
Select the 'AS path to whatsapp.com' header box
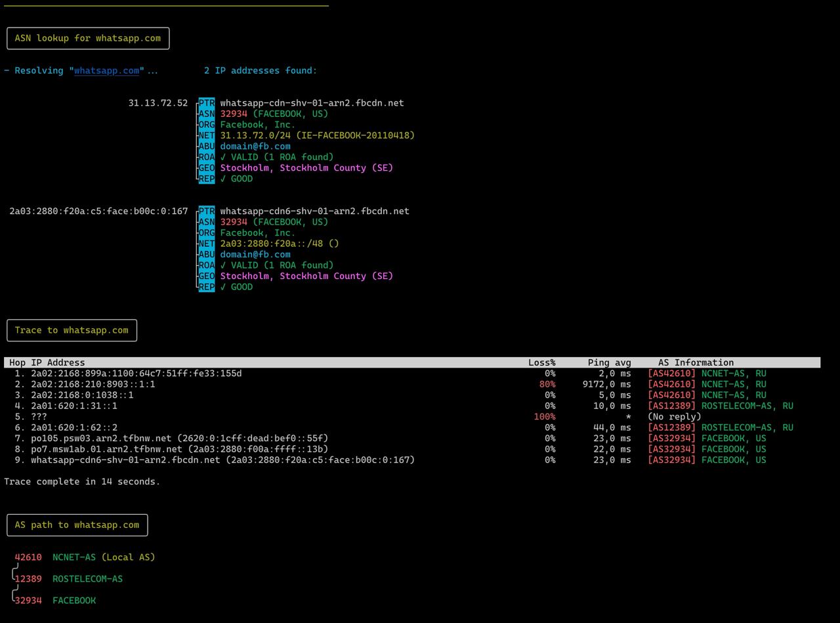(x=77, y=525)
